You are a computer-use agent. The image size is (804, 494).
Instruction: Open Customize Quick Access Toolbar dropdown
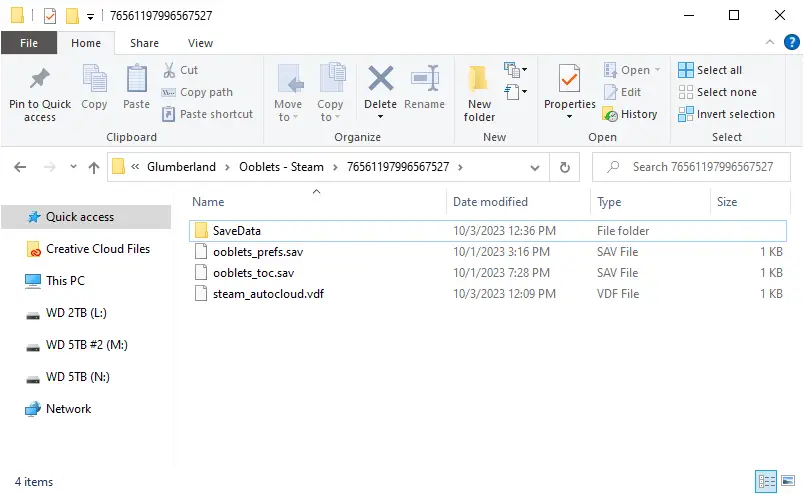pos(90,17)
